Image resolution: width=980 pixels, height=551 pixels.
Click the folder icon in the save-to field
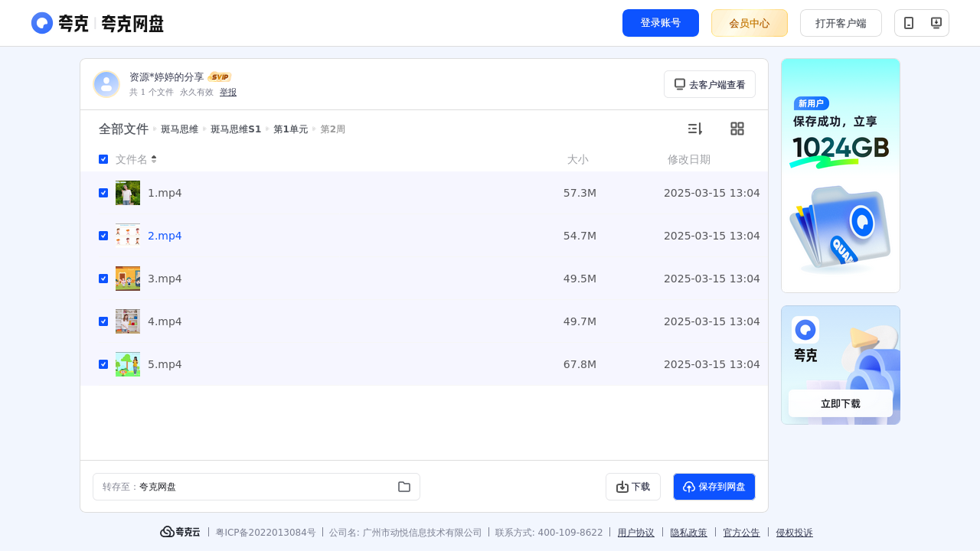point(404,487)
